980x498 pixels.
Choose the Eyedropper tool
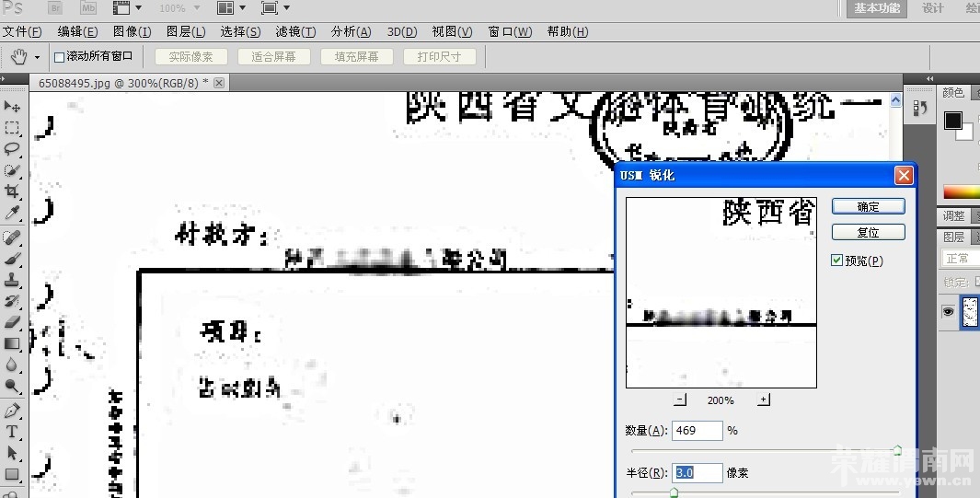pyautogui.click(x=13, y=214)
